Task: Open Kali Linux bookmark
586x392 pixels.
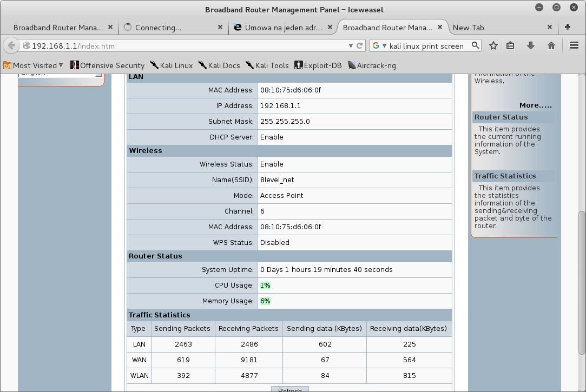Action: pyautogui.click(x=172, y=65)
